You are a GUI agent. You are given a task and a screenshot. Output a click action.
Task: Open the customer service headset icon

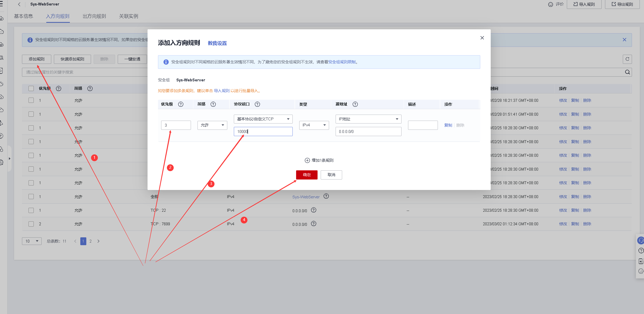pyautogui.click(x=641, y=240)
